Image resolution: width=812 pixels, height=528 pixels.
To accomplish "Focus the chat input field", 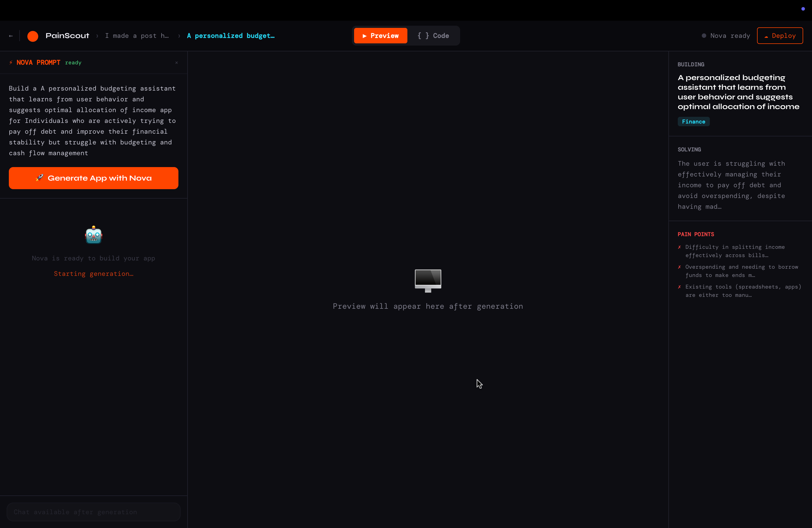I will click(x=93, y=512).
